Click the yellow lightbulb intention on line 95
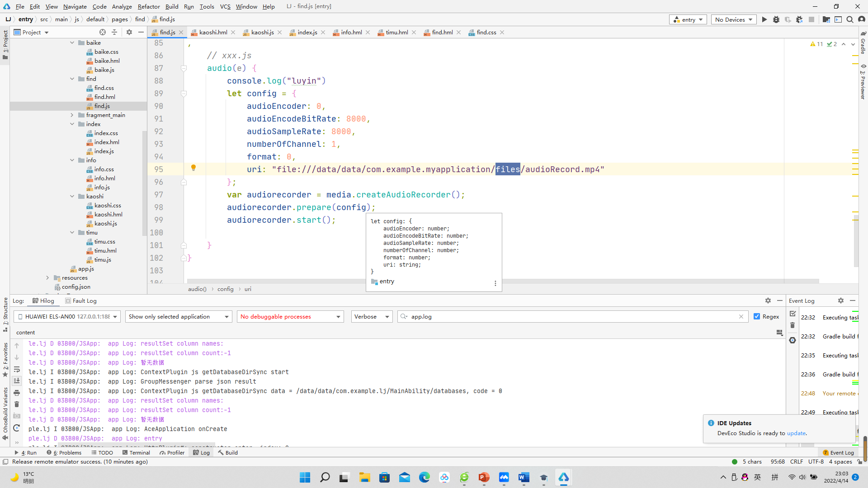The width and height of the screenshot is (868, 488). (x=193, y=168)
